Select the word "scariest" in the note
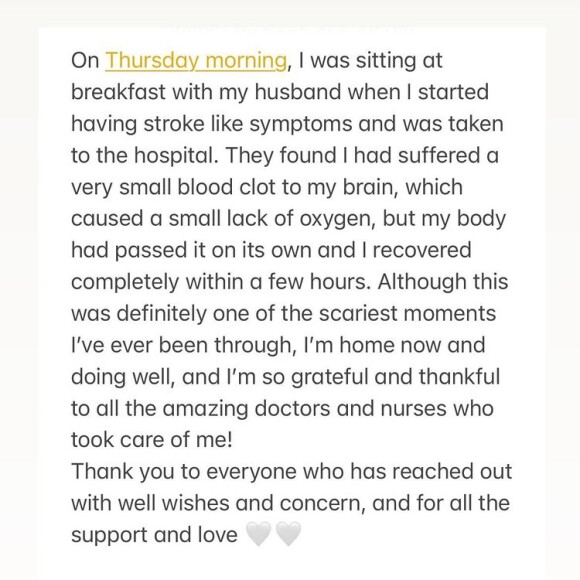The width and height of the screenshot is (580, 580). [358, 314]
